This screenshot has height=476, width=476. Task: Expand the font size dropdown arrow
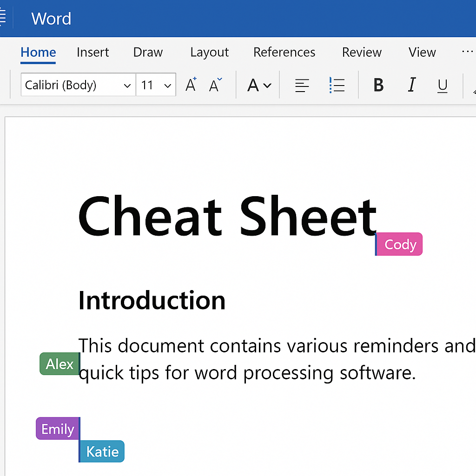167,86
